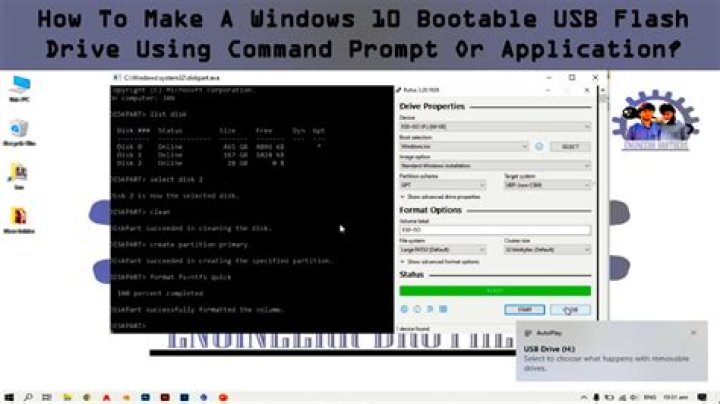Click the USB Drive AutoPlay notification

612,351
